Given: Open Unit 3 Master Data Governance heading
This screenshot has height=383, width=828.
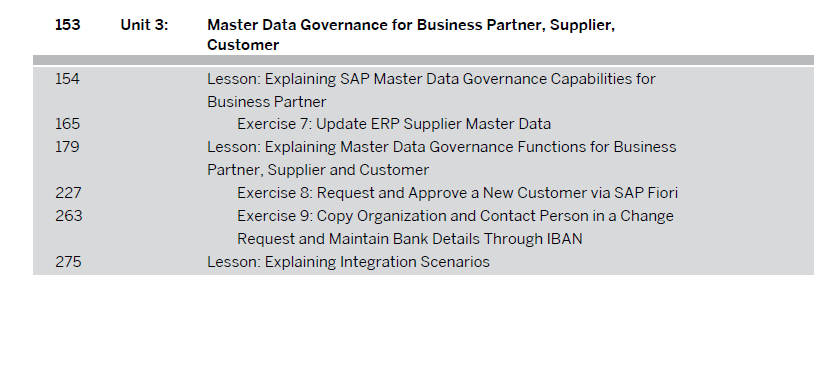Looking at the screenshot, I should click(411, 35).
